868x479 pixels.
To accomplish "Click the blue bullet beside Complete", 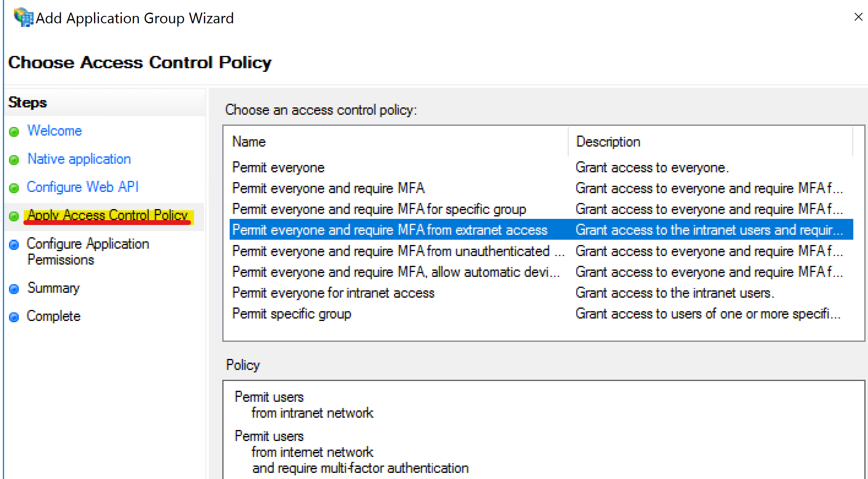I will coord(14,317).
